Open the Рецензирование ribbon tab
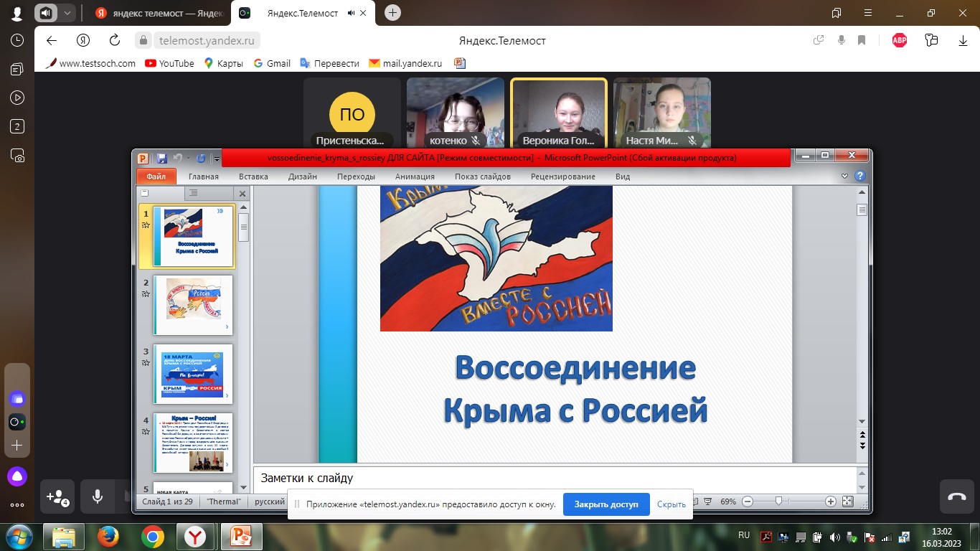980x551 pixels. 563,176
